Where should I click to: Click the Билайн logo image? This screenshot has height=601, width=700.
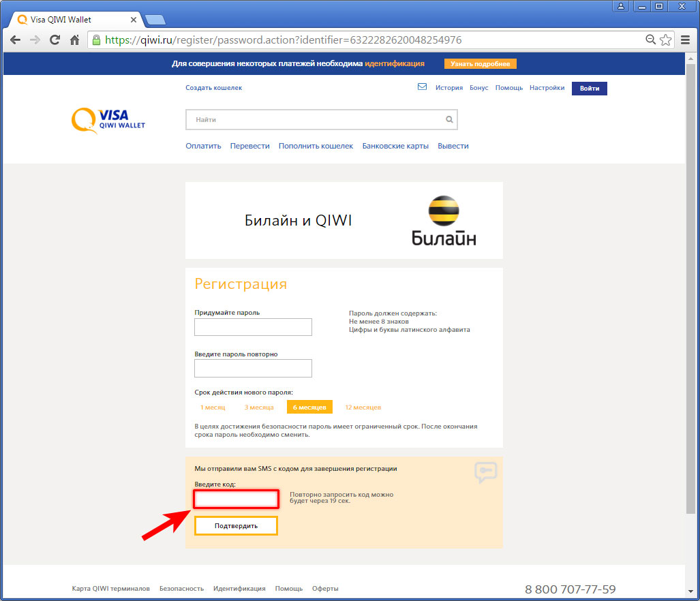coord(444,220)
